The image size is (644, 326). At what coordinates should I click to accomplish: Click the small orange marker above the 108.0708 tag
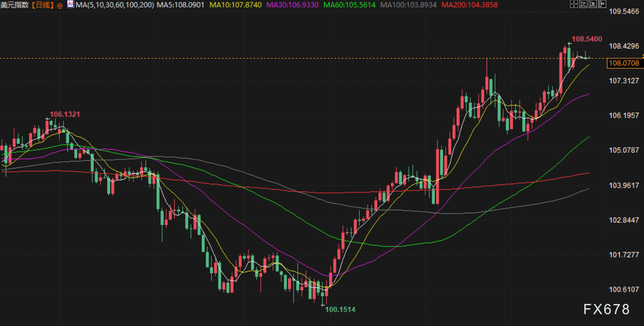[642, 56]
